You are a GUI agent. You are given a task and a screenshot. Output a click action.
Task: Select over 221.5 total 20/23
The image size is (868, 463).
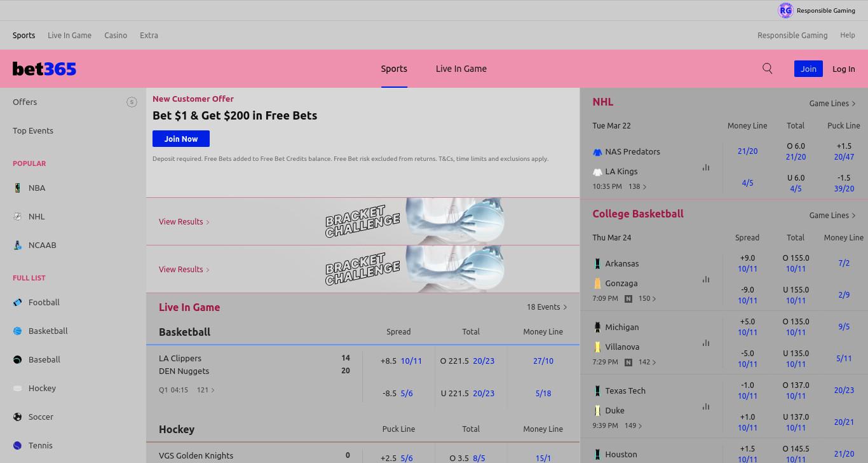pyautogui.click(x=467, y=361)
